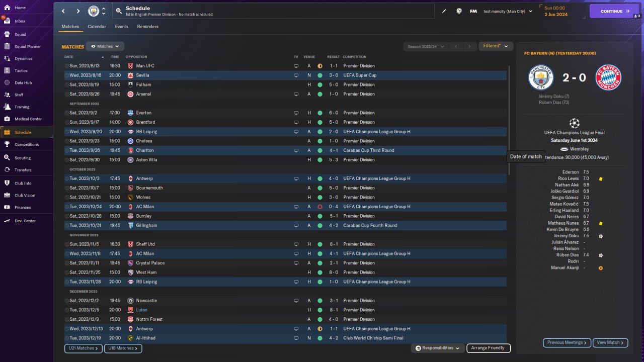This screenshot has height=362, width=644.
Task: Select the Everton match row circle
Action: coord(67,113)
